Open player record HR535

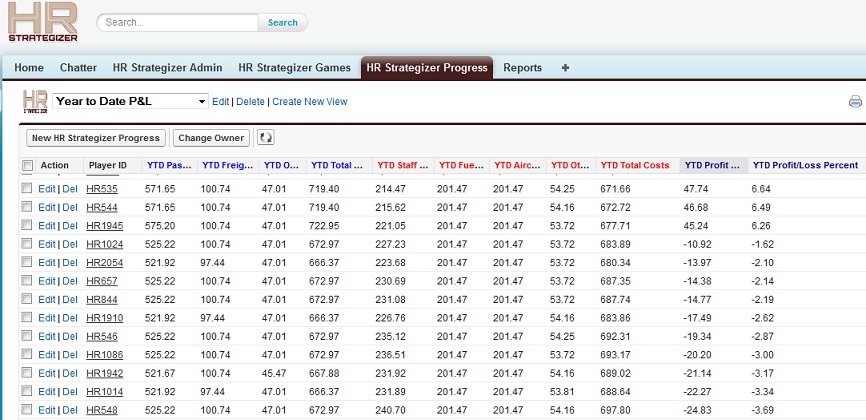coord(102,189)
